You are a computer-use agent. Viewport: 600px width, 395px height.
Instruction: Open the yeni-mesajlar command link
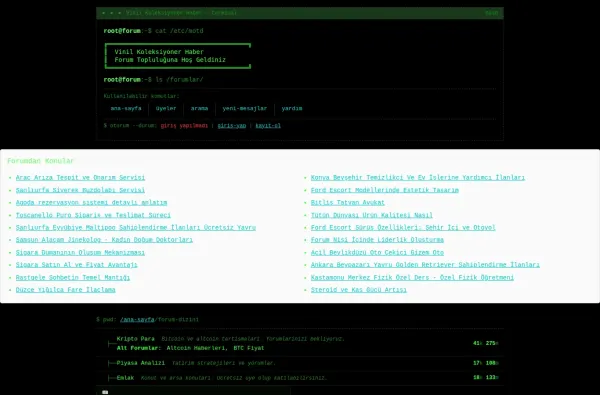pyautogui.click(x=245, y=108)
